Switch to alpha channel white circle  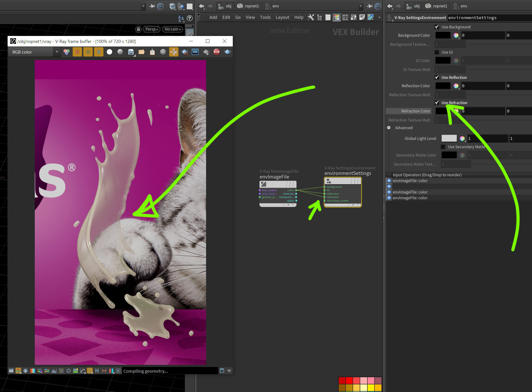click(109, 52)
